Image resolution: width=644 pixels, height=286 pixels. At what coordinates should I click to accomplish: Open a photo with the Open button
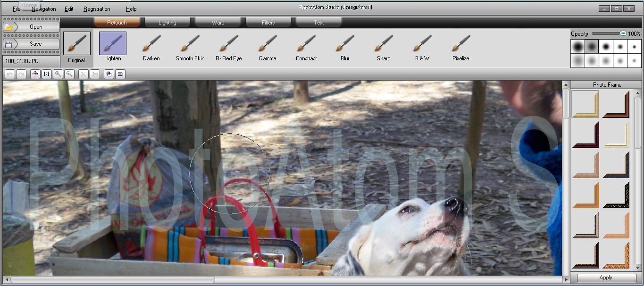pyautogui.click(x=31, y=27)
